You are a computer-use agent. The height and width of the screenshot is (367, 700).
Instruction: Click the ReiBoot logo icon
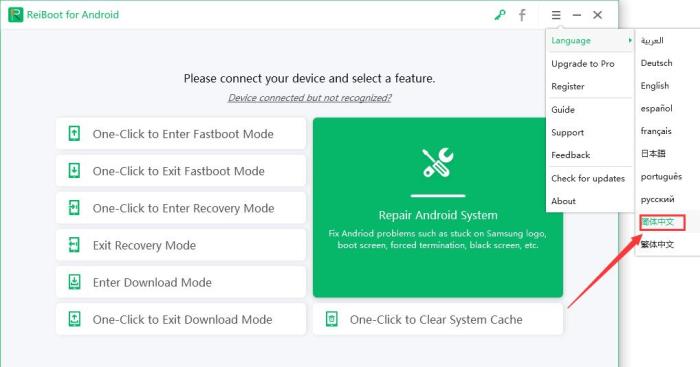pos(15,15)
